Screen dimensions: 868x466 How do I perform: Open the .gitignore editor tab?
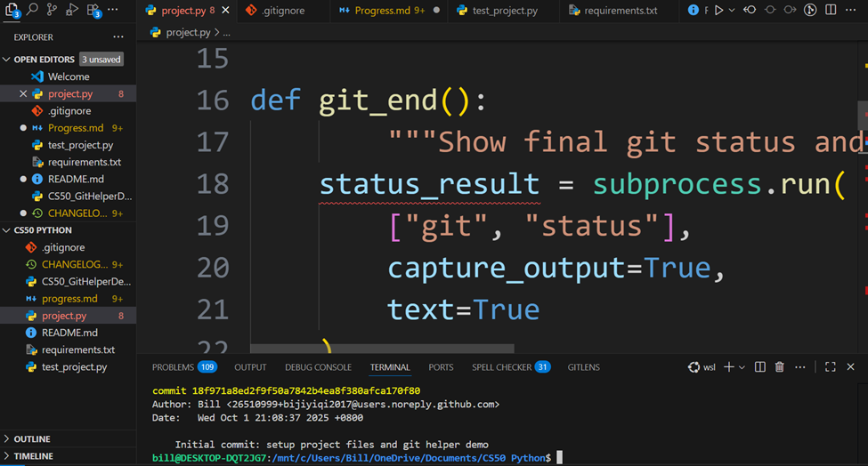[x=280, y=11]
